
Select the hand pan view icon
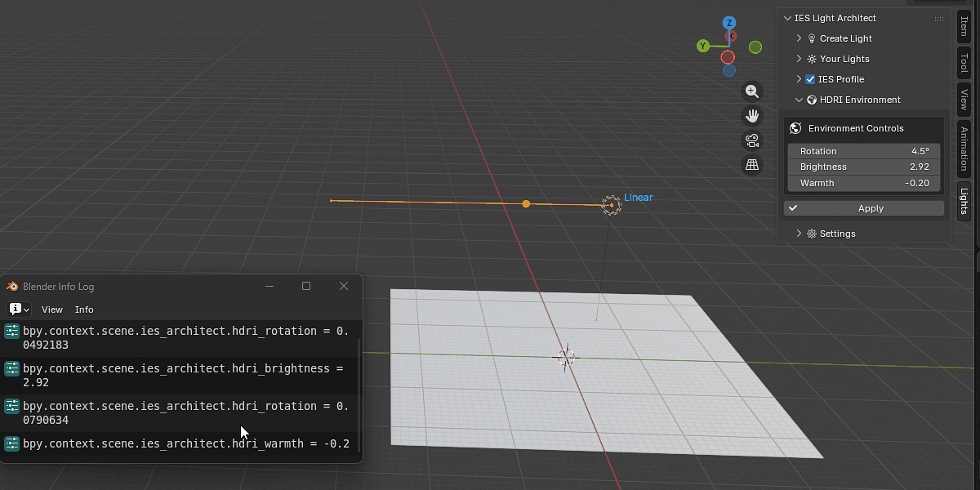tap(752, 116)
